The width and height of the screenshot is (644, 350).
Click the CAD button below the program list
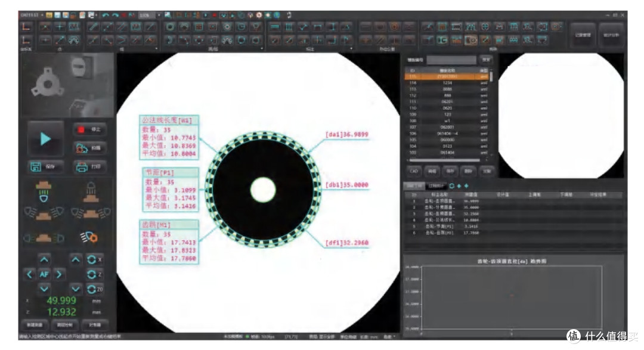point(414,171)
